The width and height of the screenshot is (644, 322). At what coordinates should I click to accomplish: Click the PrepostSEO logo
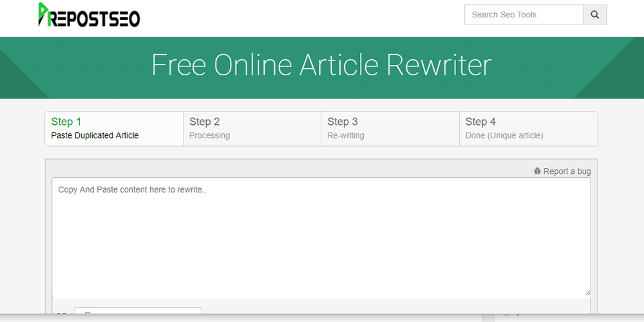(x=89, y=15)
